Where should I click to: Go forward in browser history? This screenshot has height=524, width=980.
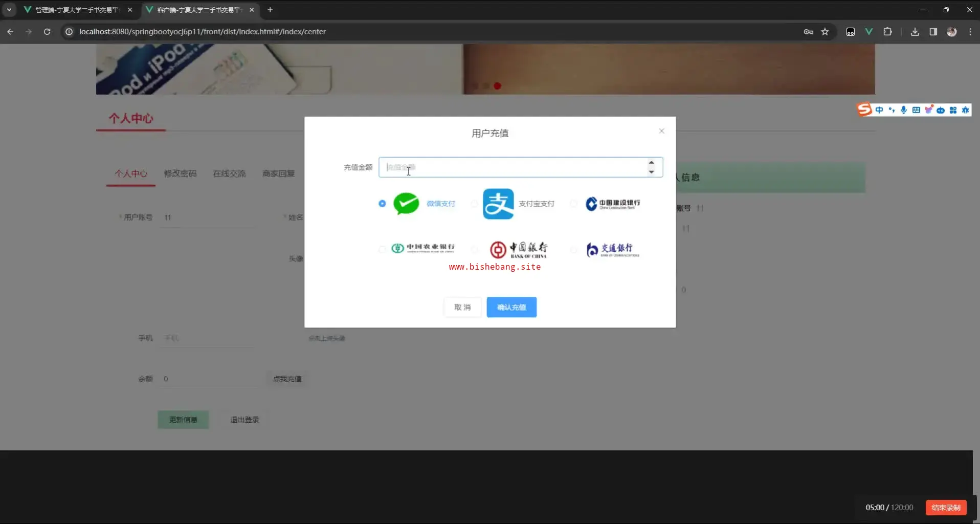click(x=29, y=32)
